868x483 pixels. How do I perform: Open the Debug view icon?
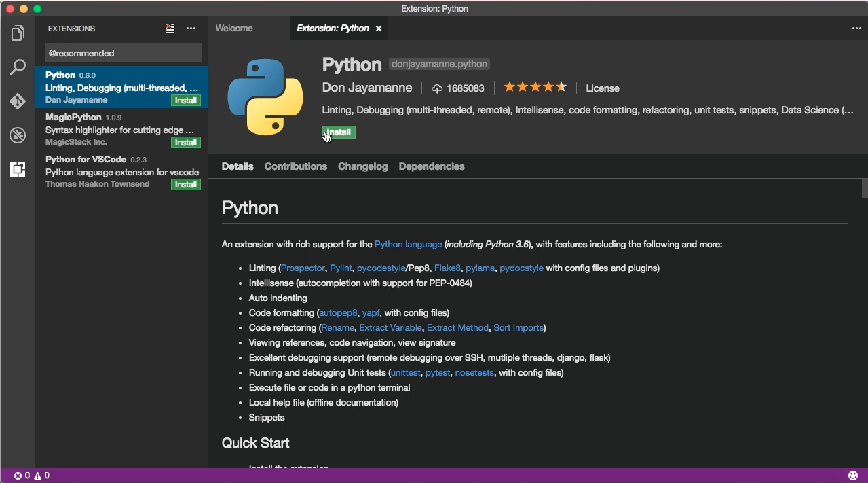(18, 135)
